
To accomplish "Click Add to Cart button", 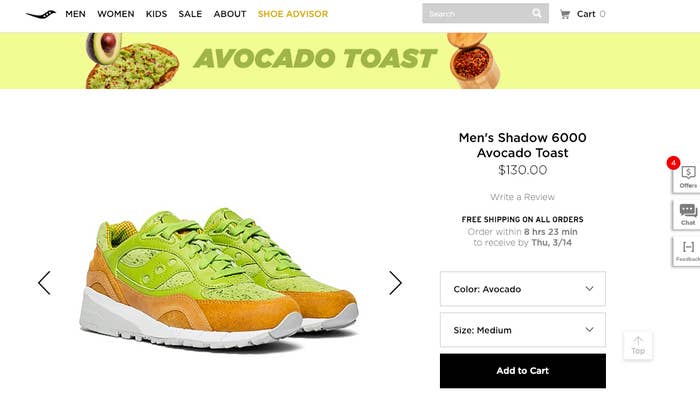I will point(523,371).
